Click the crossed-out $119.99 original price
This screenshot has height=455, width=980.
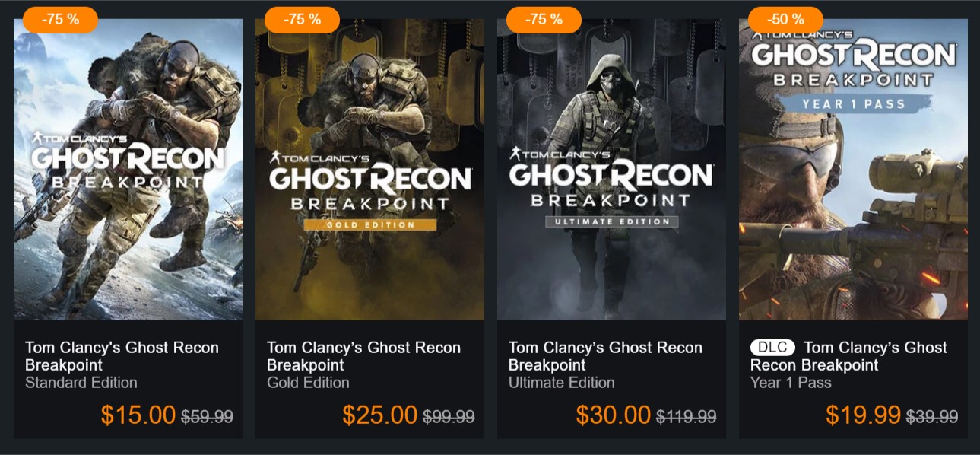pos(687,416)
